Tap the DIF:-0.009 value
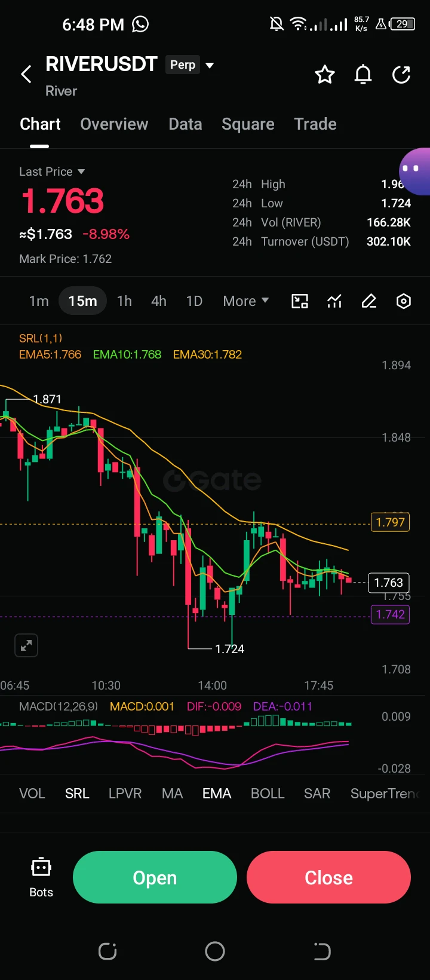 pos(214,706)
